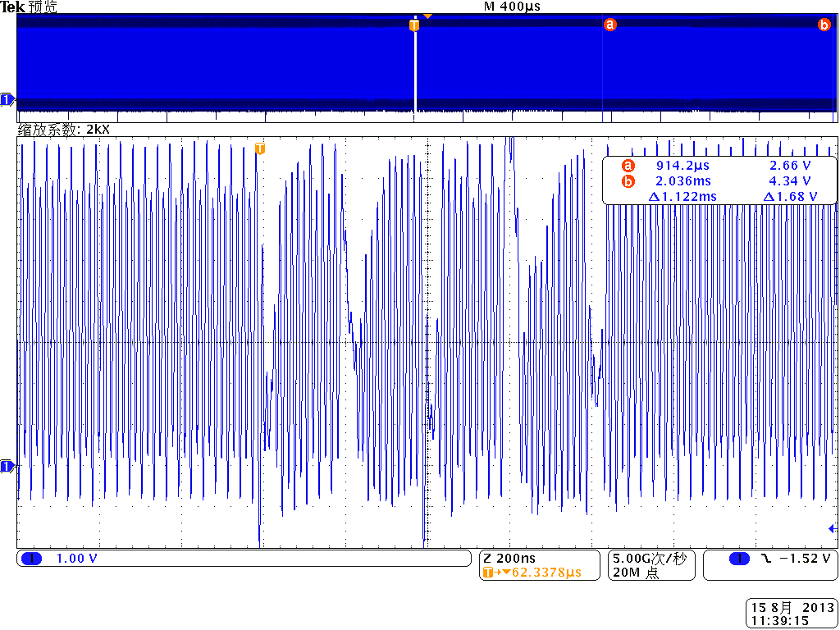The height and width of the screenshot is (630, 840).
Task: Click the M 400µs timebase readout
Action: pos(512,7)
